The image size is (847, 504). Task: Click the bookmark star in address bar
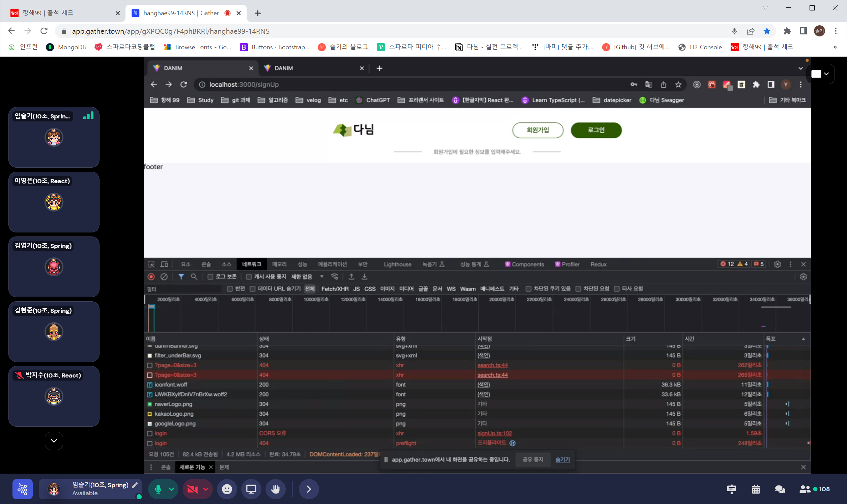(x=767, y=31)
